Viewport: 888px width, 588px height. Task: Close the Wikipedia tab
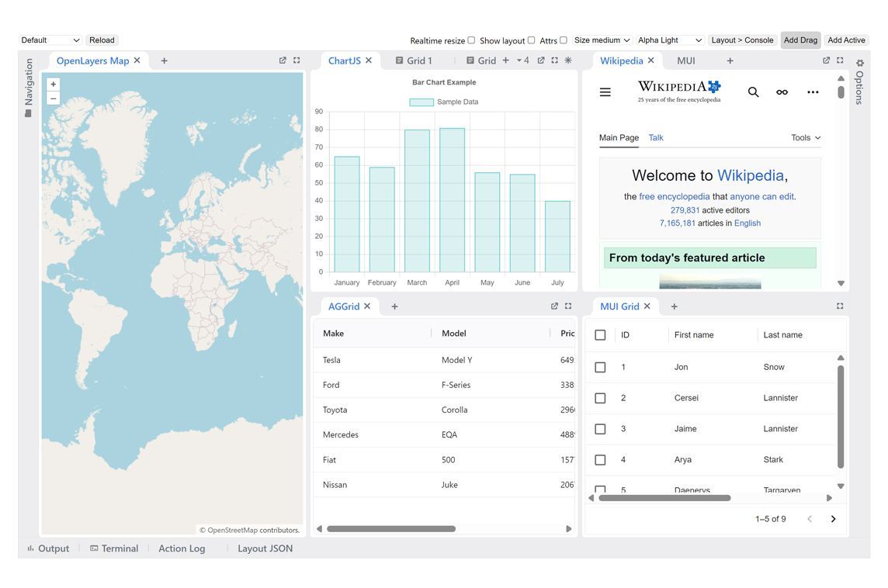click(x=651, y=60)
